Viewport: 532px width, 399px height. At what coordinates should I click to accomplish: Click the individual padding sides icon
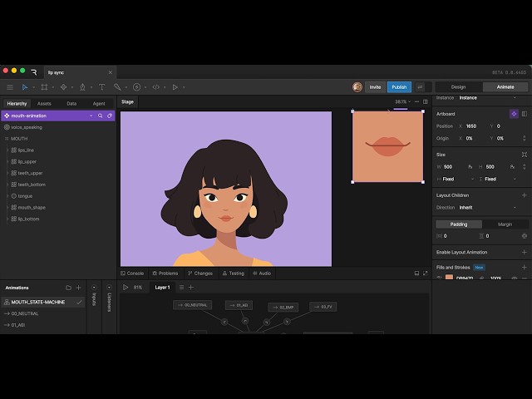pyautogui.click(x=525, y=236)
